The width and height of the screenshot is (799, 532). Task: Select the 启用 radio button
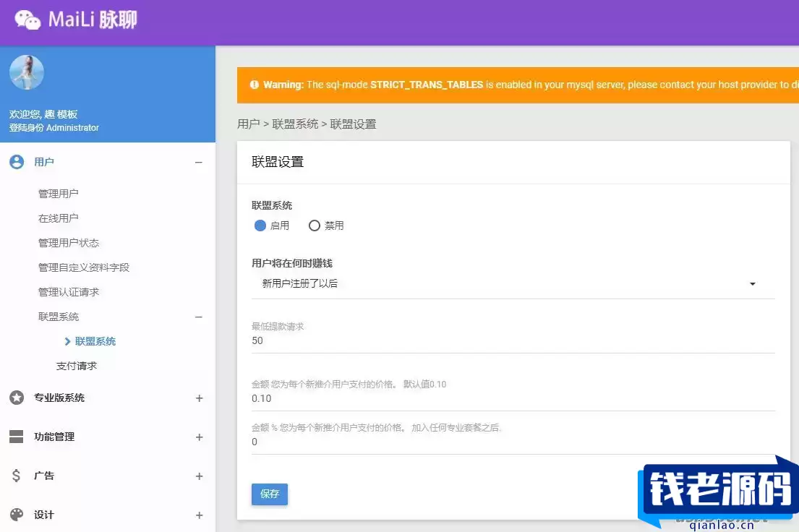tap(260, 226)
